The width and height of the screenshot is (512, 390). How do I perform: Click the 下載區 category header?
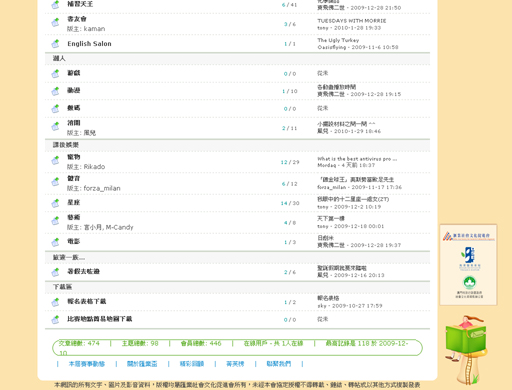[62, 287]
